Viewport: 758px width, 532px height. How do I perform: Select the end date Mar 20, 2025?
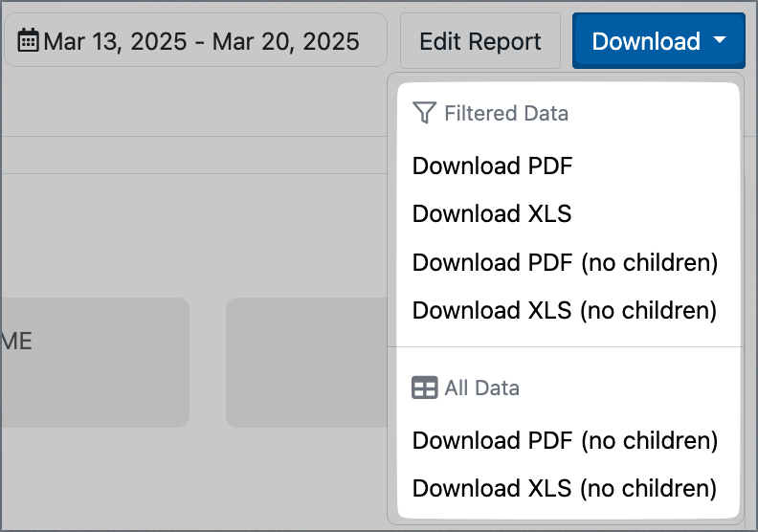[x=286, y=41]
